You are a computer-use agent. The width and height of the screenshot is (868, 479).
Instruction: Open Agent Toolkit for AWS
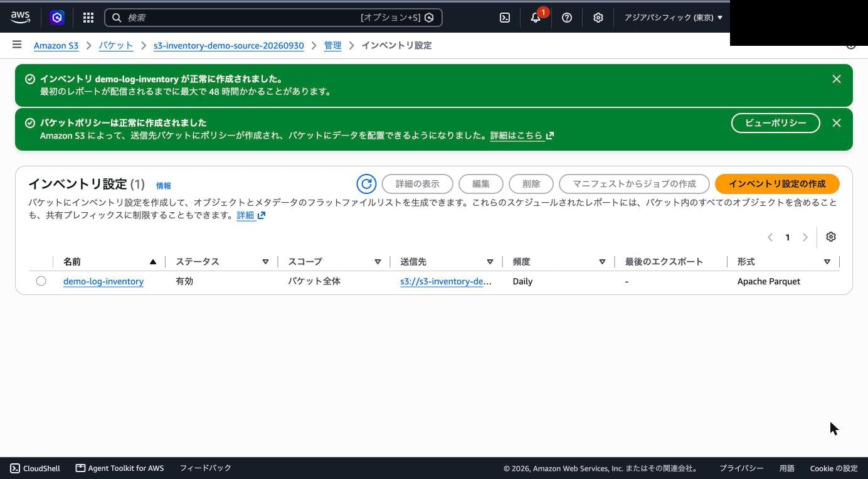[x=120, y=468]
